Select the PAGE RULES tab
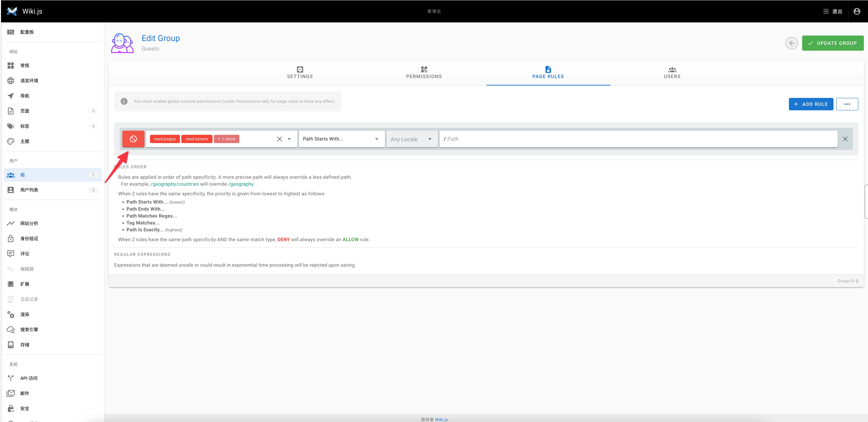The width and height of the screenshot is (868, 422). pos(548,73)
